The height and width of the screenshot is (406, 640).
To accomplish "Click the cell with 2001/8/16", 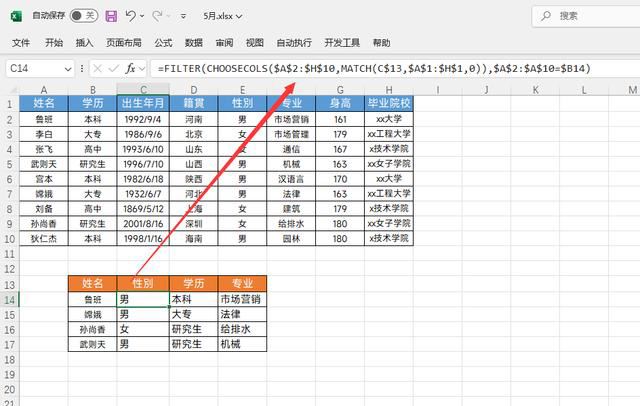I will click(143, 224).
